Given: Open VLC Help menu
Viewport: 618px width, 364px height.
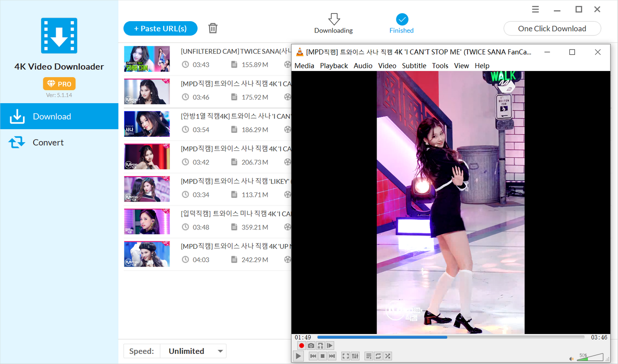Looking at the screenshot, I should tap(482, 66).
